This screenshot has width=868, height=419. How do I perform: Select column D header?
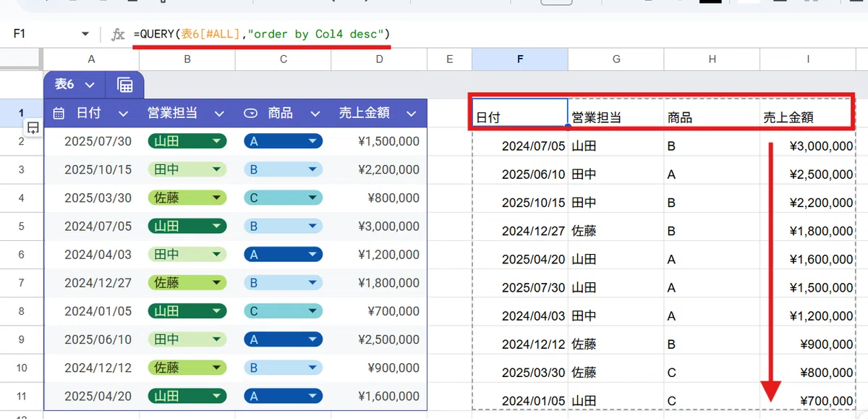tap(379, 59)
